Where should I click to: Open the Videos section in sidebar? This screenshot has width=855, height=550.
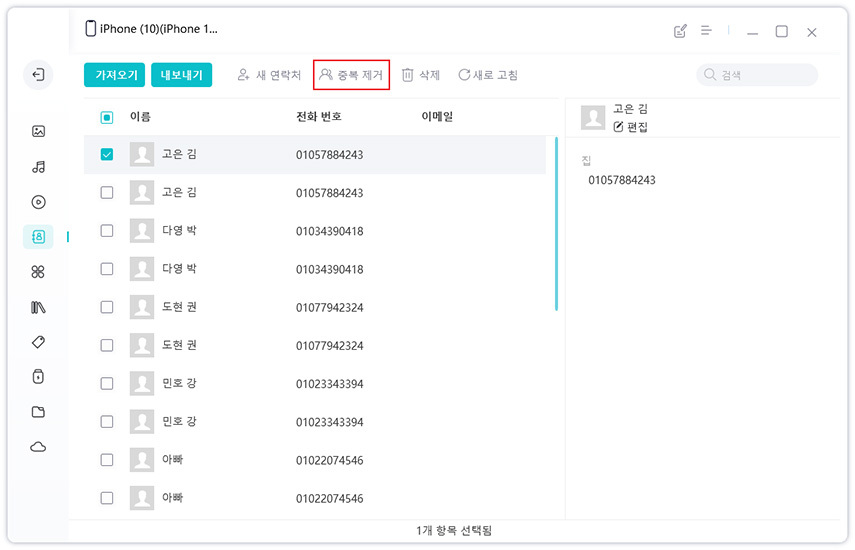(x=38, y=202)
